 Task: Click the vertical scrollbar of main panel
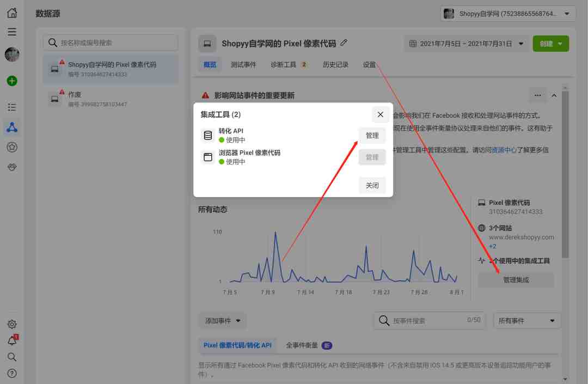pyautogui.click(x=565, y=174)
